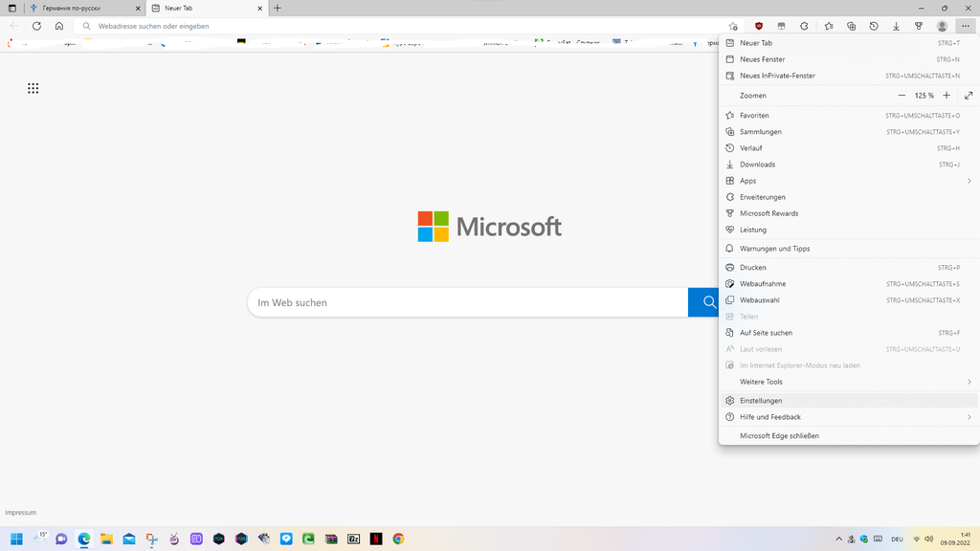Open Sammlungen menu entry
Image resolution: width=980 pixels, height=551 pixels.
(x=849, y=132)
